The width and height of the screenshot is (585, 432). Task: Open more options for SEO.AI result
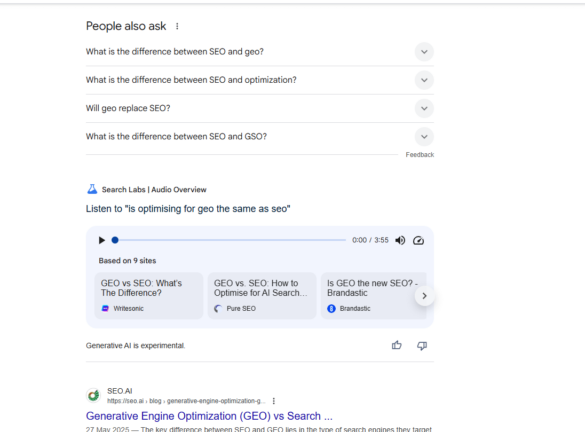tap(273, 401)
